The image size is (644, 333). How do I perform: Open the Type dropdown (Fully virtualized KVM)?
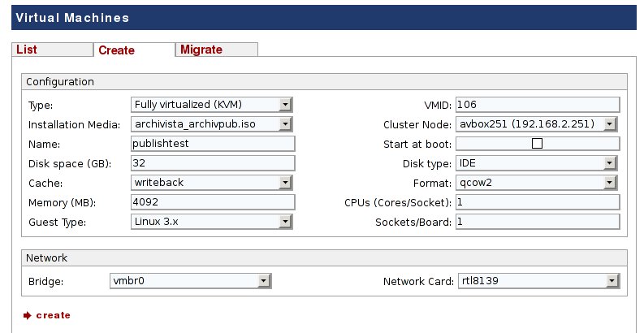tap(211, 105)
